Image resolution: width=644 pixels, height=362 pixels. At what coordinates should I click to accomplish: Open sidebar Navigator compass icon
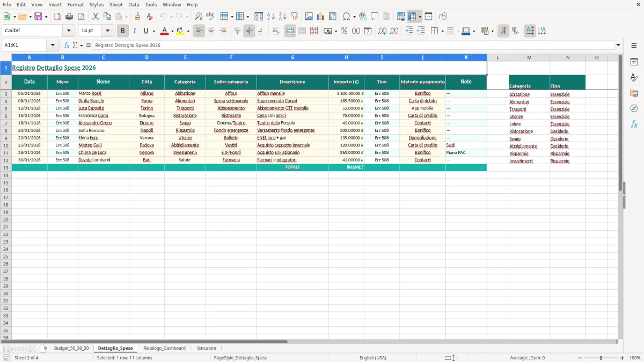pyautogui.click(x=634, y=108)
